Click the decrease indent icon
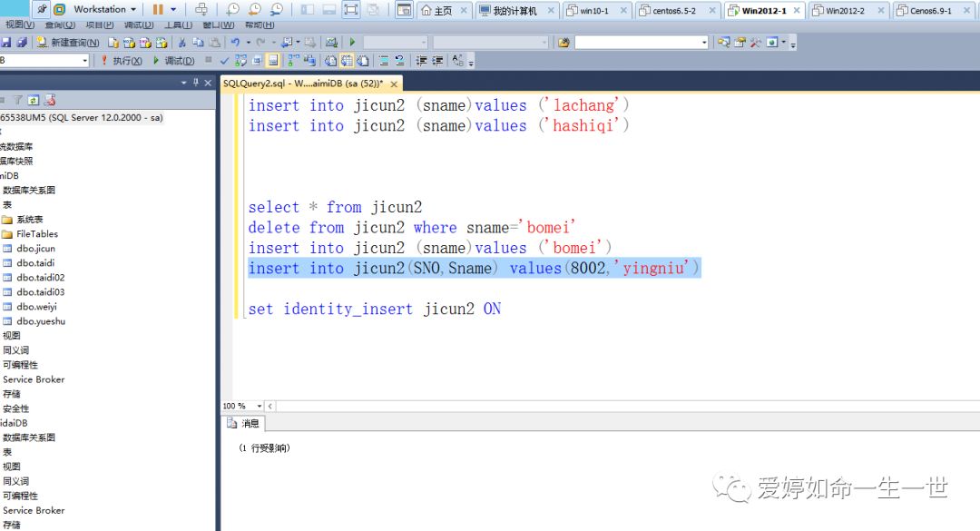 421,61
